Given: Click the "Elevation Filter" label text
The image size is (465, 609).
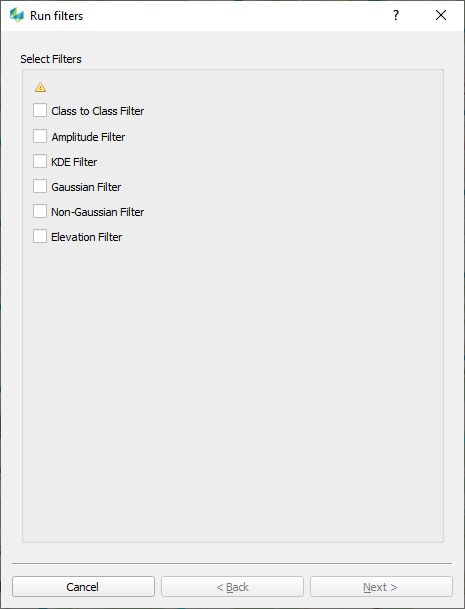Looking at the screenshot, I should point(87,237).
